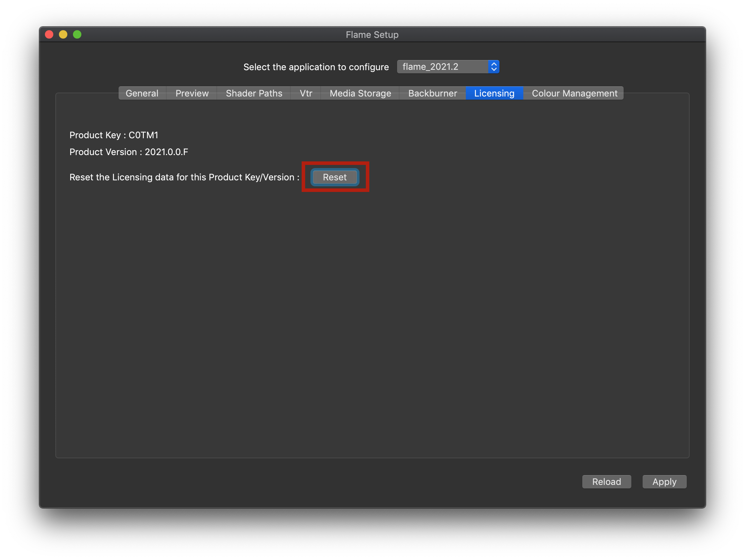Select the Shader Paths tab
Screen dimensions: 745x560
click(x=254, y=93)
